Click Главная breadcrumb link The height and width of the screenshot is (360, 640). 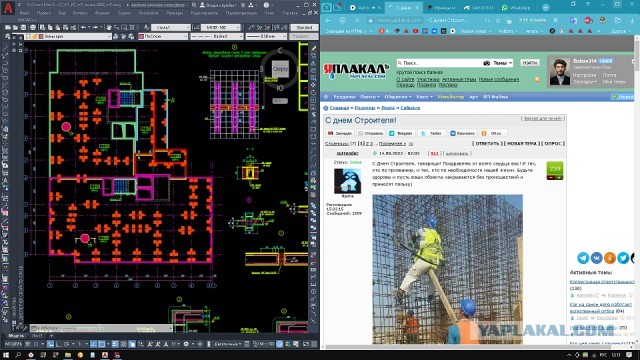339,108
